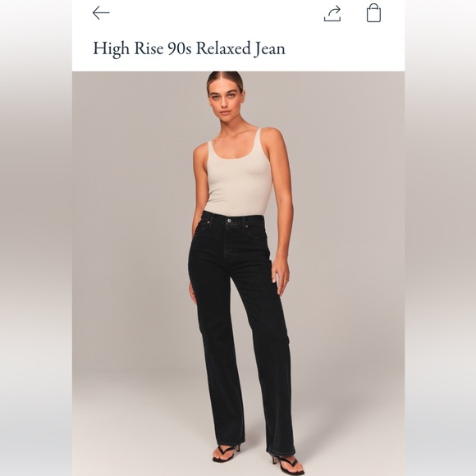
Task: Click the jeans waistband button
Action: point(229,221)
